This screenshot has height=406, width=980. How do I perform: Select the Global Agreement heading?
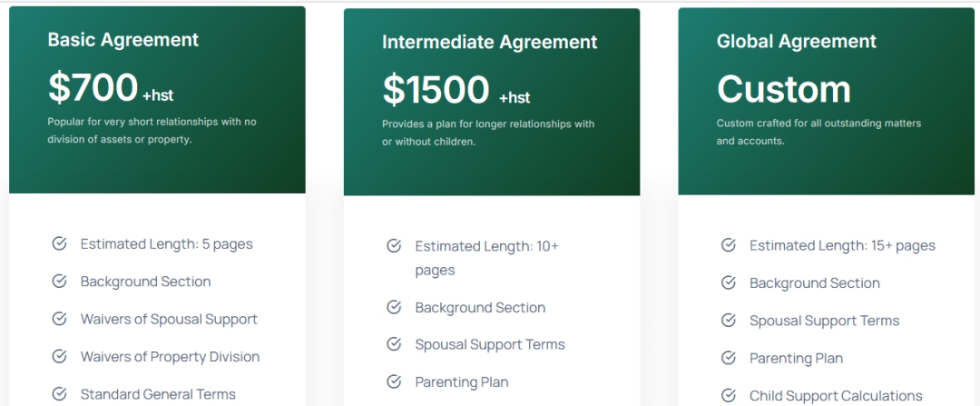click(x=797, y=41)
